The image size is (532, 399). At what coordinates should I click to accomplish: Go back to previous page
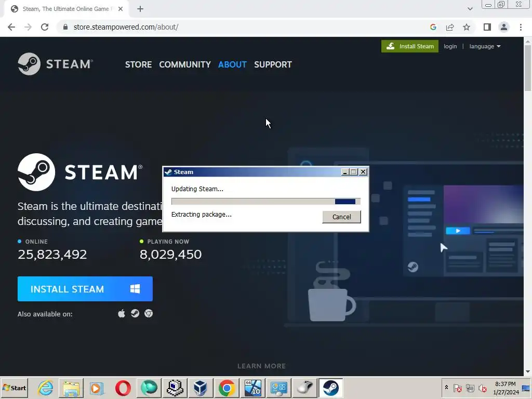click(11, 27)
